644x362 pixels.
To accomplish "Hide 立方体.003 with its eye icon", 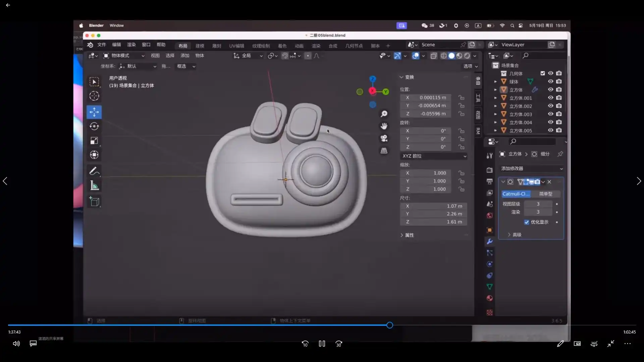I will (550, 114).
